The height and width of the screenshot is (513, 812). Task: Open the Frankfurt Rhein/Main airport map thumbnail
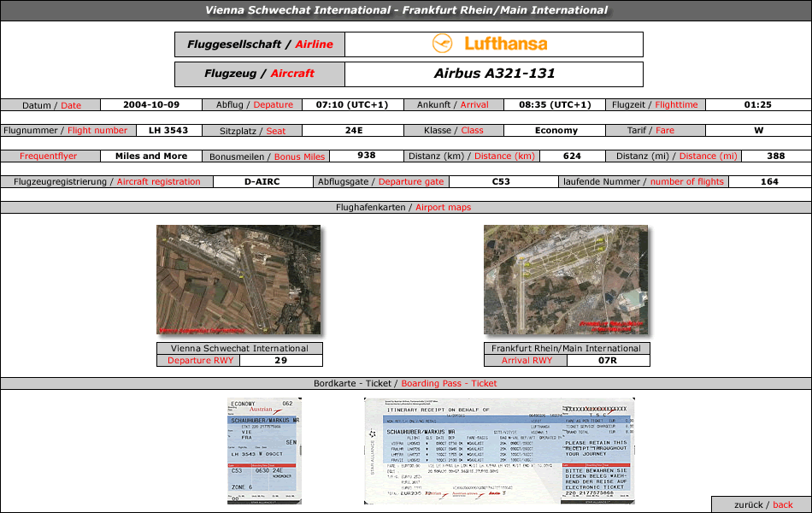click(x=566, y=280)
